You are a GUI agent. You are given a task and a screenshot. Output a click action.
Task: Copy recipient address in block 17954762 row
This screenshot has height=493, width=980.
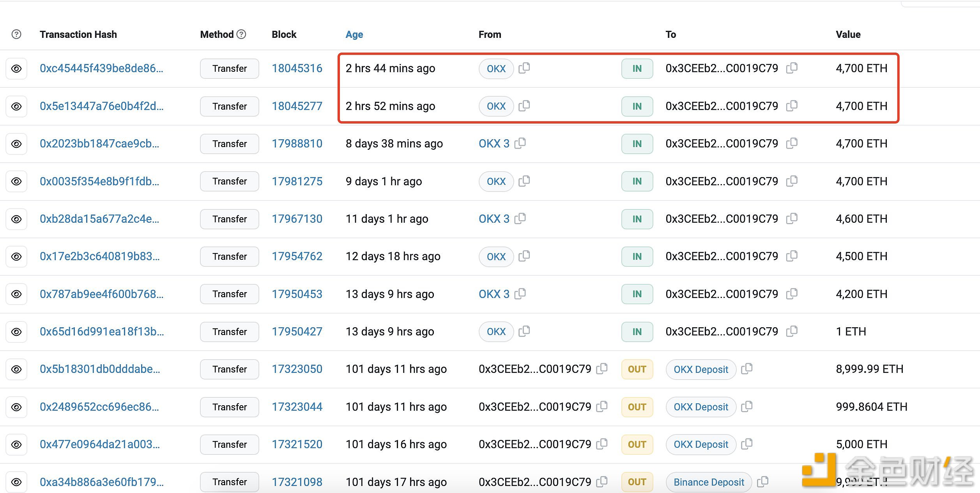coord(792,256)
